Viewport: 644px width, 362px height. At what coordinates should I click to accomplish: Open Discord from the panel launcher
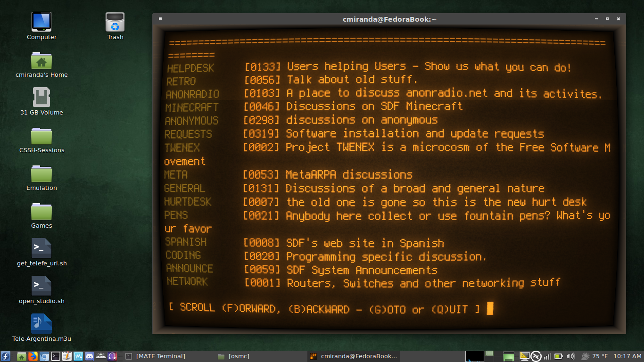[90, 356]
